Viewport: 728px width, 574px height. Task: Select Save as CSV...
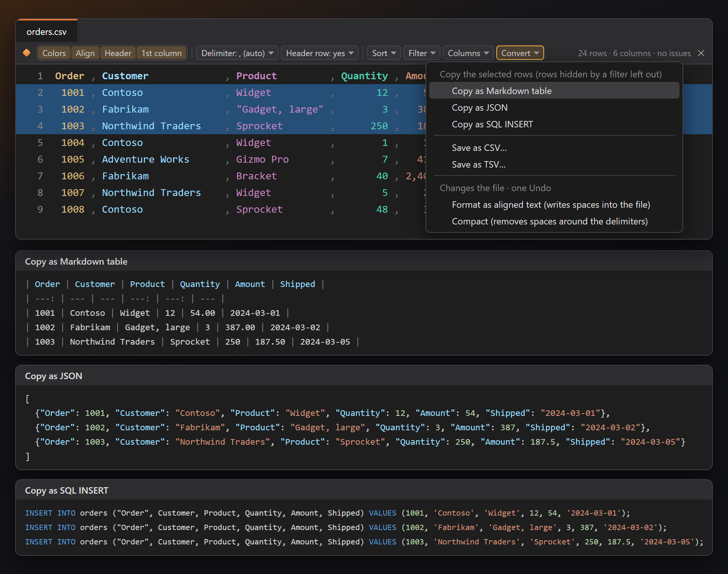[x=554, y=148]
